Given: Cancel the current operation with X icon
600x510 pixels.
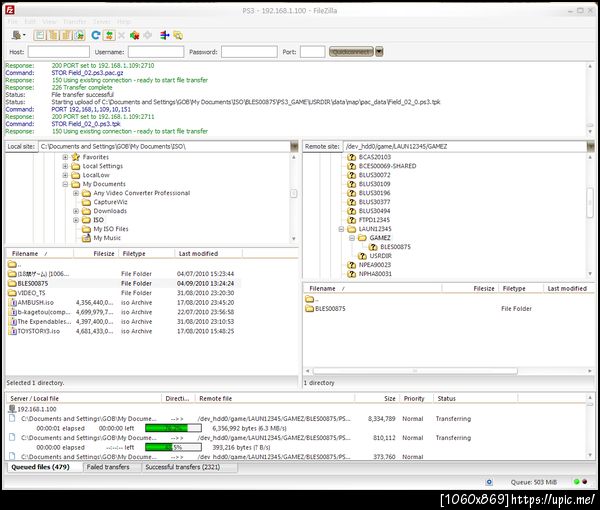Looking at the screenshot, I should coord(122,36).
